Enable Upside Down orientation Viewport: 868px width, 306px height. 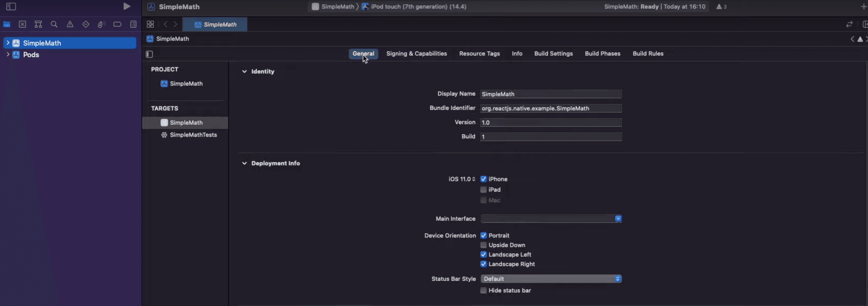[x=483, y=245]
